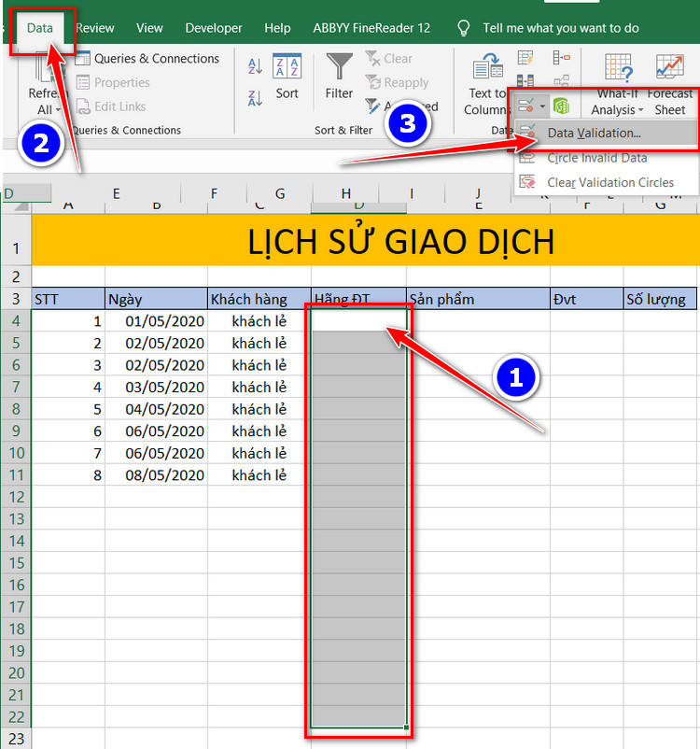Click the Forecast Sheet chart icon
700x749 pixels.
(x=670, y=66)
